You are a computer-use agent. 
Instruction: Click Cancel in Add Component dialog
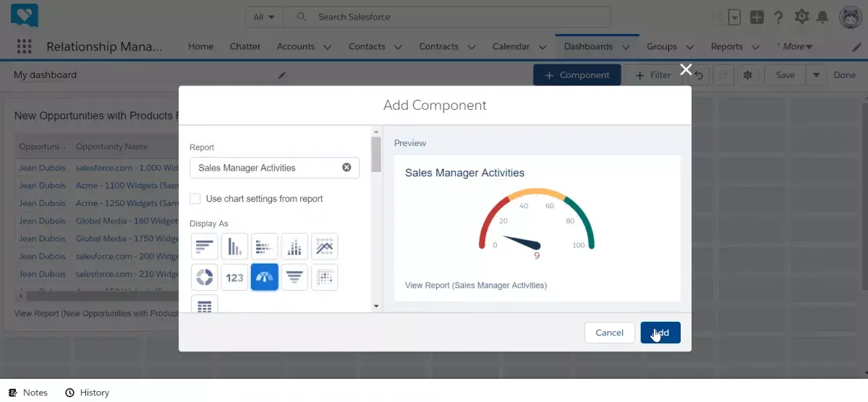click(610, 333)
